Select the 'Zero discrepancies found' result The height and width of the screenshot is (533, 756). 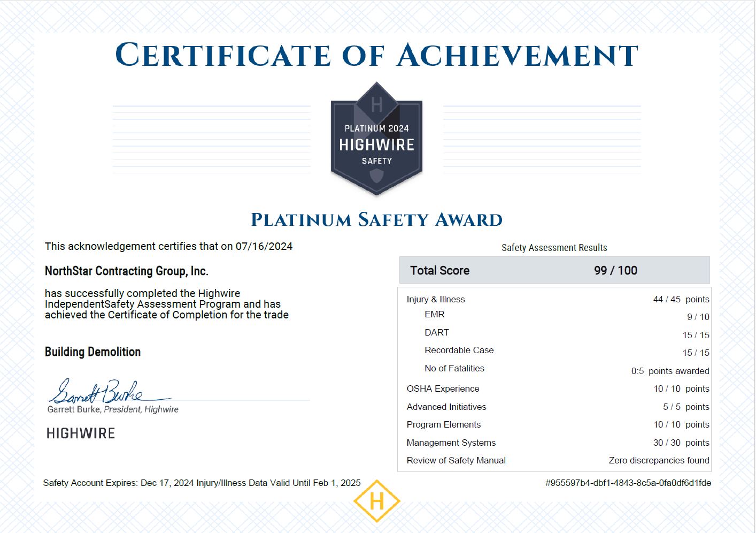(x=659, y=460)
